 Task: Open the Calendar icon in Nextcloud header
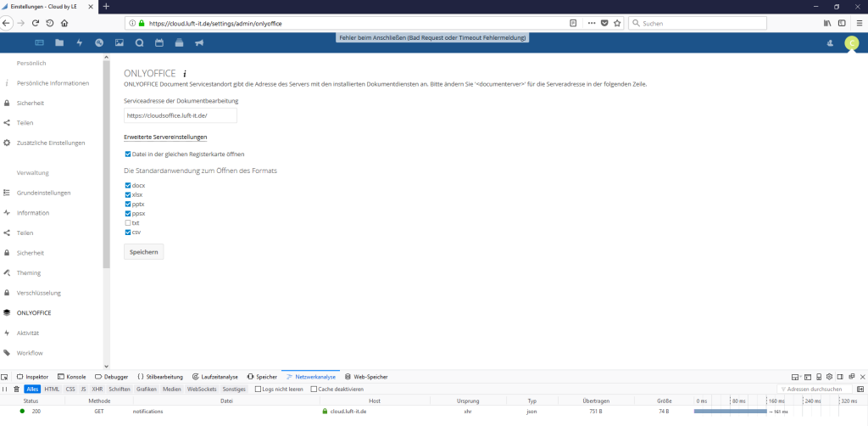(159, 42)
